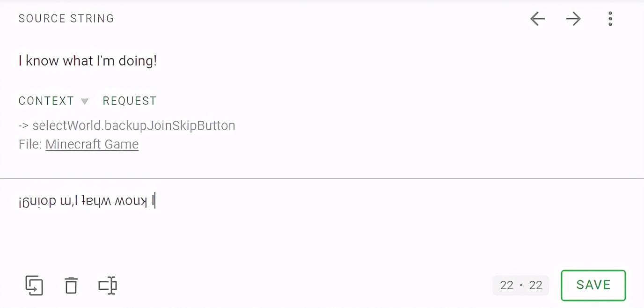The width and height of the screenshot is (644, 308).
Task: Clear translation with the trash icon
Action: click(71, 286)
